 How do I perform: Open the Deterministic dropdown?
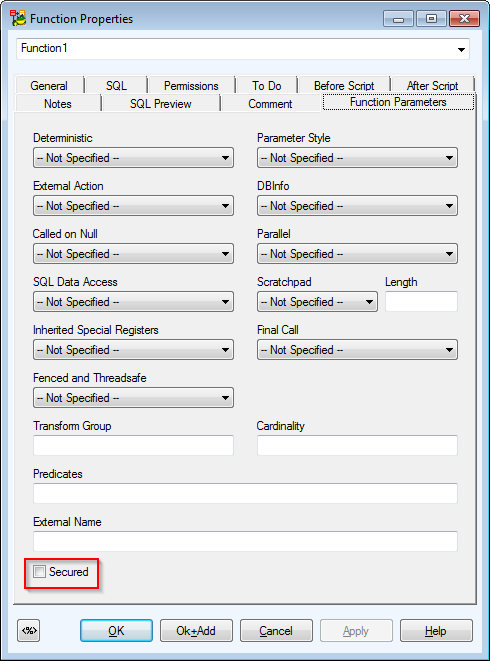point(133,158)
